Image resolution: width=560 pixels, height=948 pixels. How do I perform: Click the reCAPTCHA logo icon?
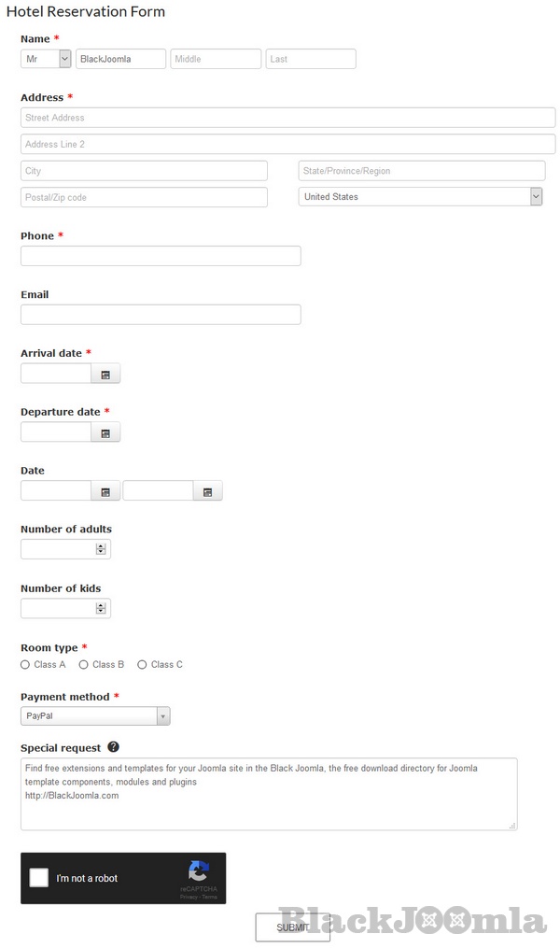[198, 871]
